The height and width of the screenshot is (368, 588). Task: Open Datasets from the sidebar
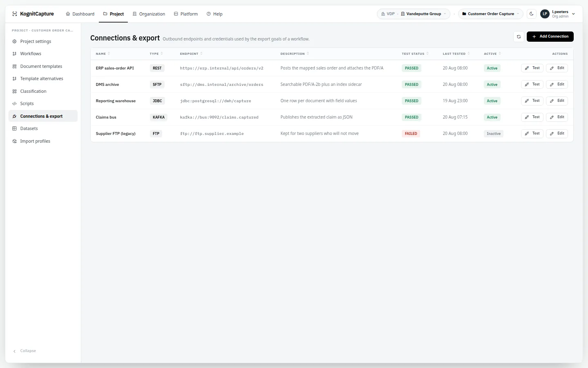click(43, 128)
